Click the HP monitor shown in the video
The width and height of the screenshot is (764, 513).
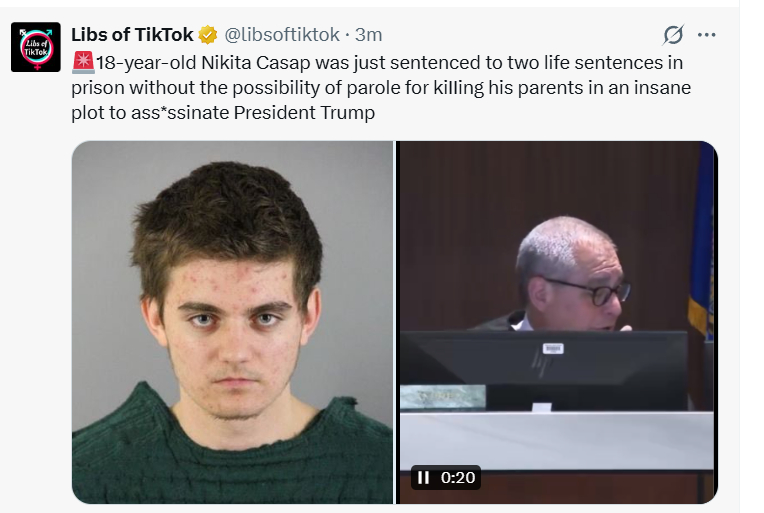(x=543, y=369)
